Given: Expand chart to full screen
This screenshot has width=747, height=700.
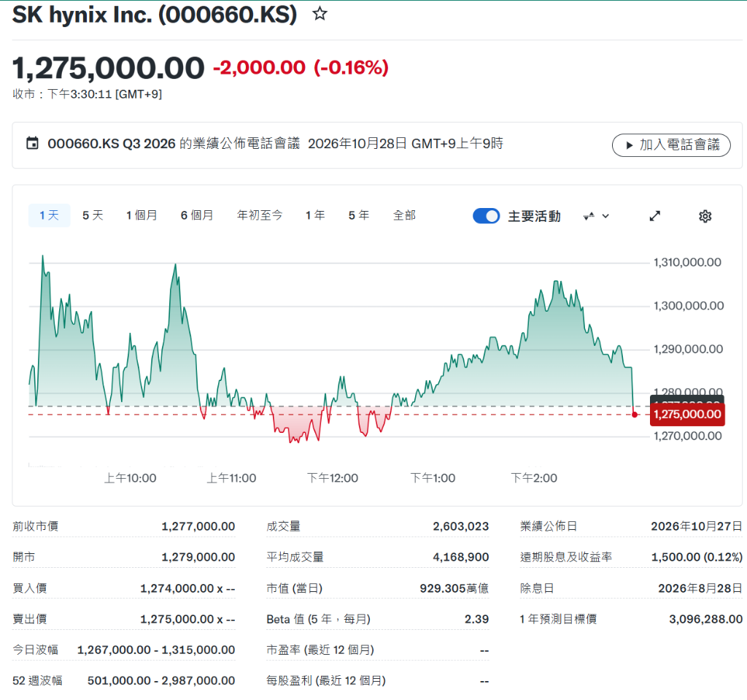Looking at the screenshot, I should coord(655,216).
